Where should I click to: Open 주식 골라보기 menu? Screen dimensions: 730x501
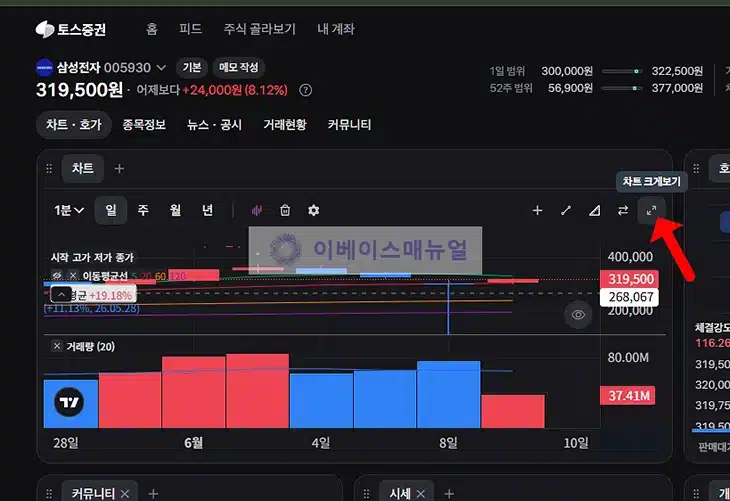(x=259, y=29)
